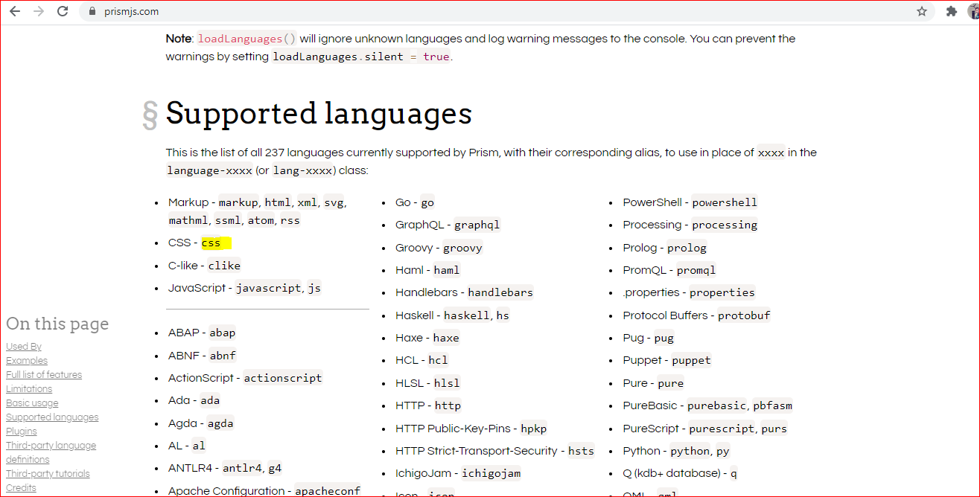Viewport: 980px width, 497px height.
Task: View site info via lock icon
Action: click(92, 11)
